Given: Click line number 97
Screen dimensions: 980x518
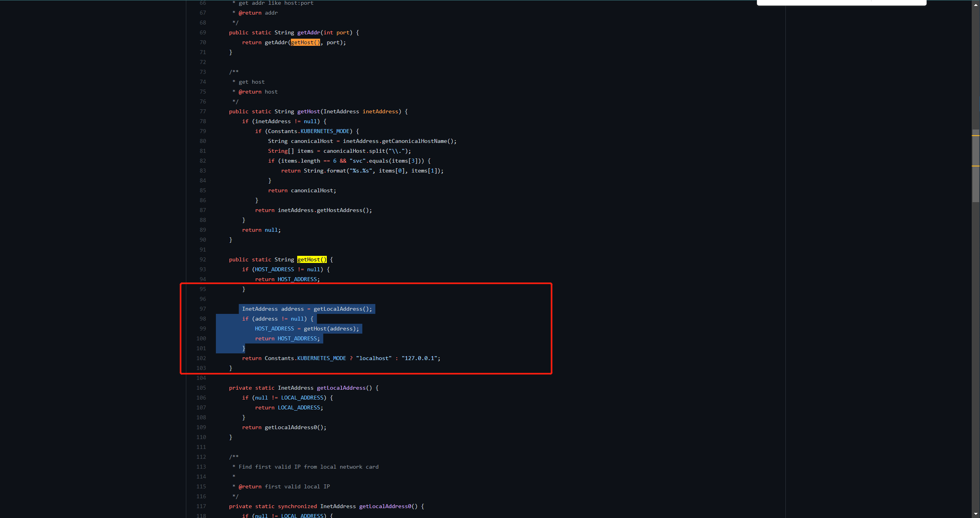Looking at the screenshot, I should pos(202,309).
